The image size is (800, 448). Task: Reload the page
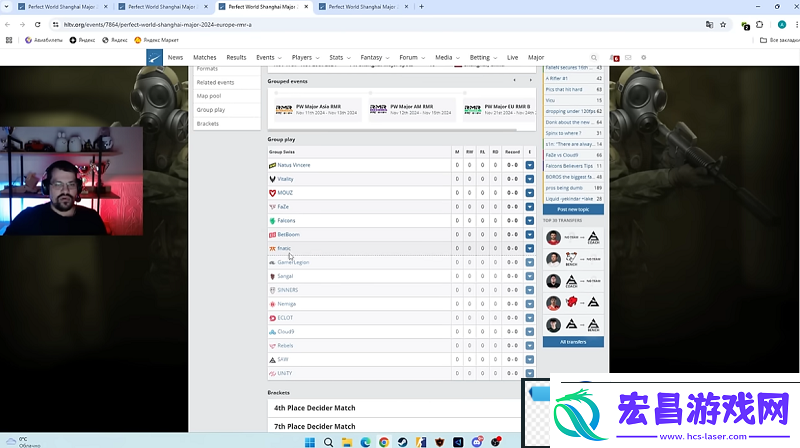[37, 24]
